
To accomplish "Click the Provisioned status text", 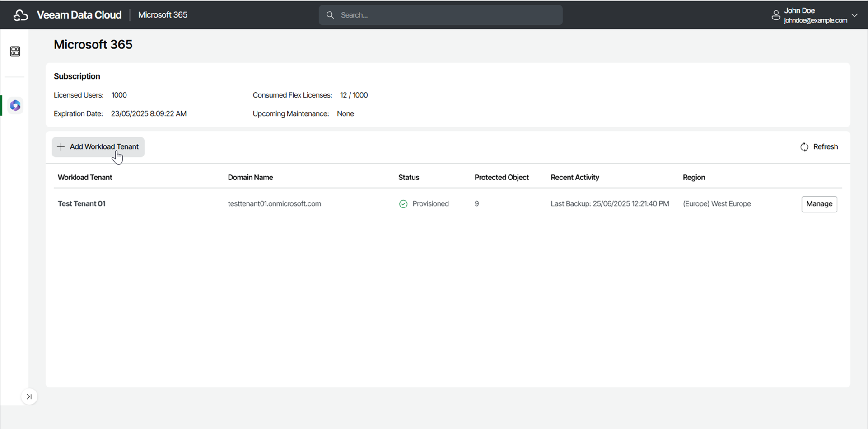I will coord(430,204).
